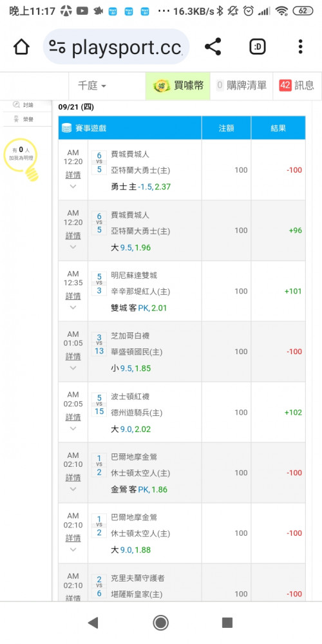Open the 千庭 user dropdown
Viewport: 322px width, 644px height.
coord(92,86)
